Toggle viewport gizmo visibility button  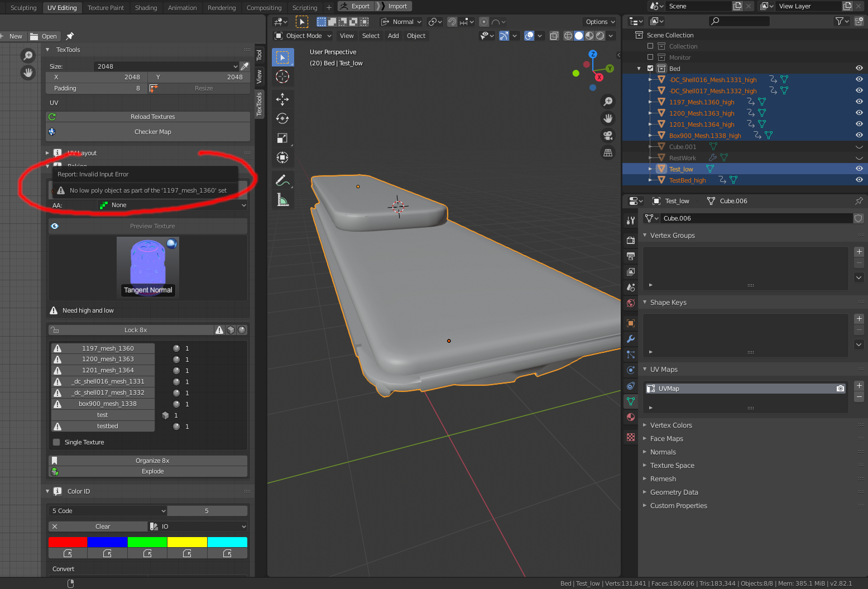(504, 36)
